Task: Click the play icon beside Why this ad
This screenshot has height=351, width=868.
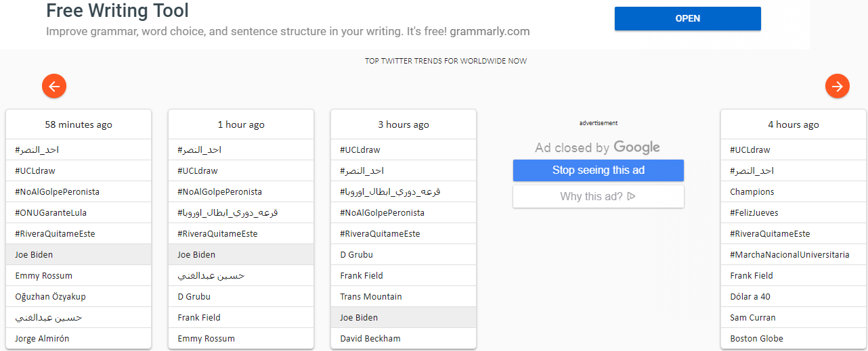Action: [x=632, y=197]
